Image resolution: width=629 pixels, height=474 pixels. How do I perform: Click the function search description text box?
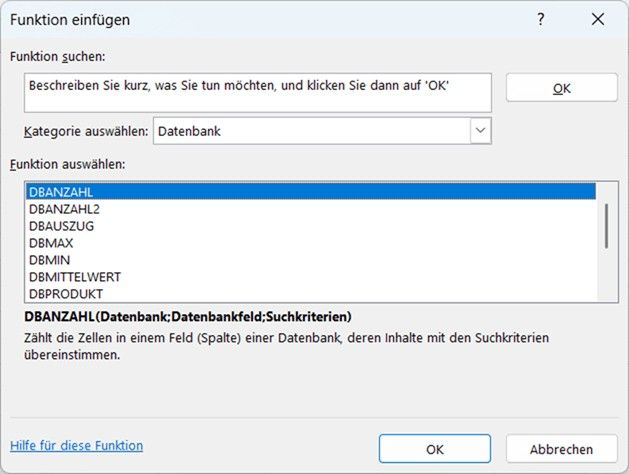258,92
